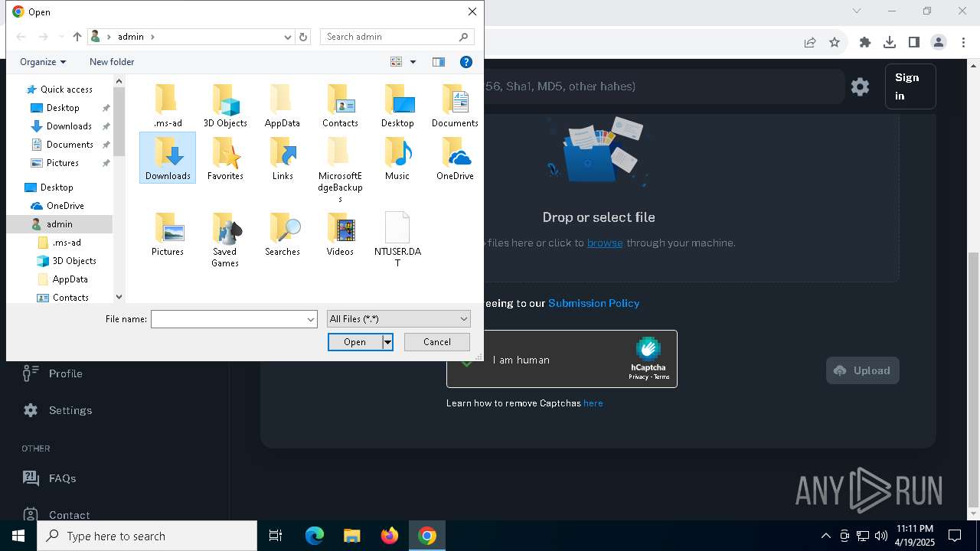This screenshot has height=551, width=980.
Task: Select the Pictures folder in file pane
Action: [x=168, y=234]
